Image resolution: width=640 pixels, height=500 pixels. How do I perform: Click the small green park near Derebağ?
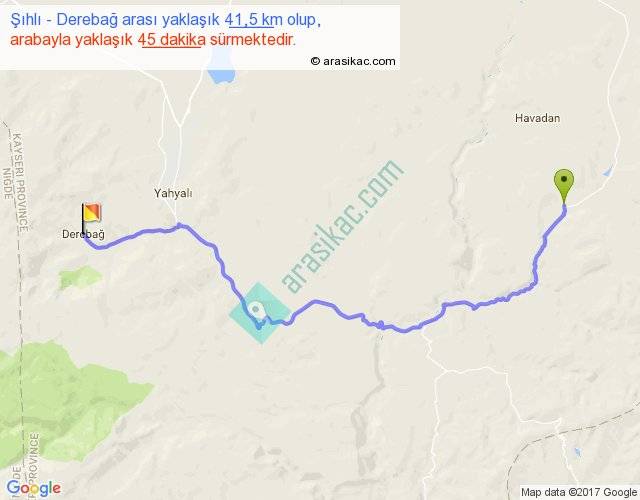(80, 278)
